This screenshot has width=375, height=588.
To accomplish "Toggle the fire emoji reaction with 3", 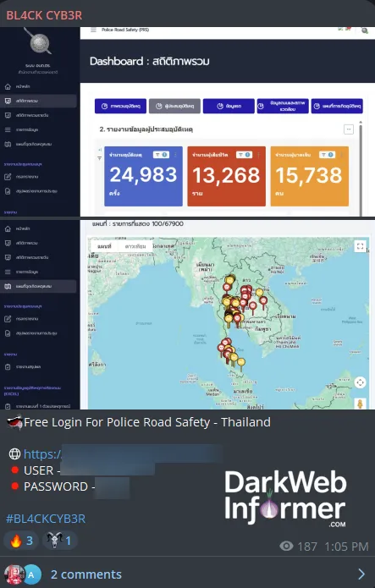I will click(x=20, y=541).
